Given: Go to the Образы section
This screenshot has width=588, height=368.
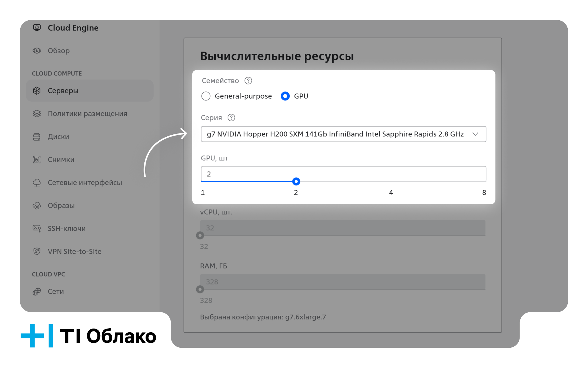Looking at the screenshot, I should [x=61, y=205].
